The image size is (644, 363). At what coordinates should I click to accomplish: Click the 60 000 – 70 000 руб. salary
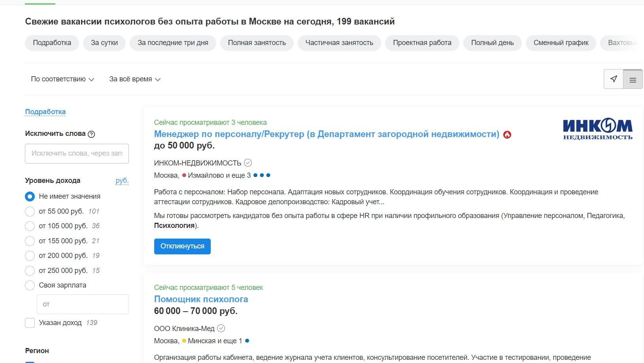pyautogui.click(x=196, y=311)
